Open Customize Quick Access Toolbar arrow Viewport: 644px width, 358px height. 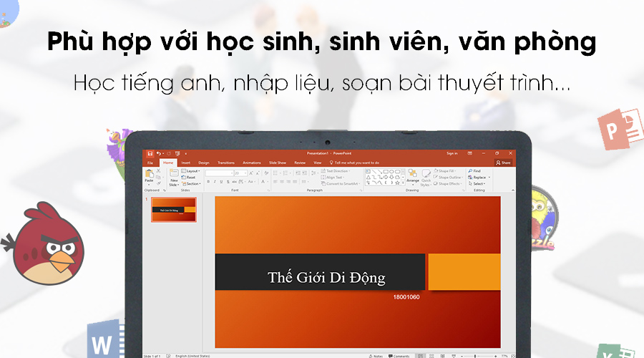[185, 154]
